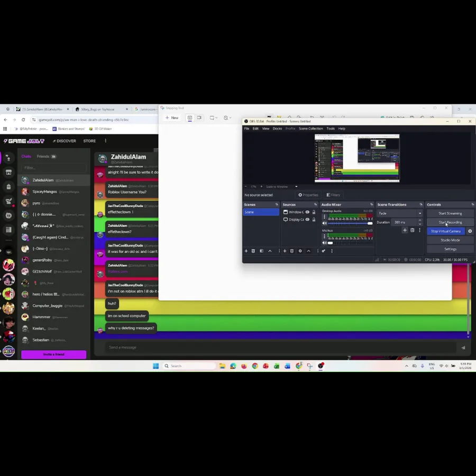Toggle visibility of Display Capture source
This screenshot has width=476, height=476.
tap(307, 219)
